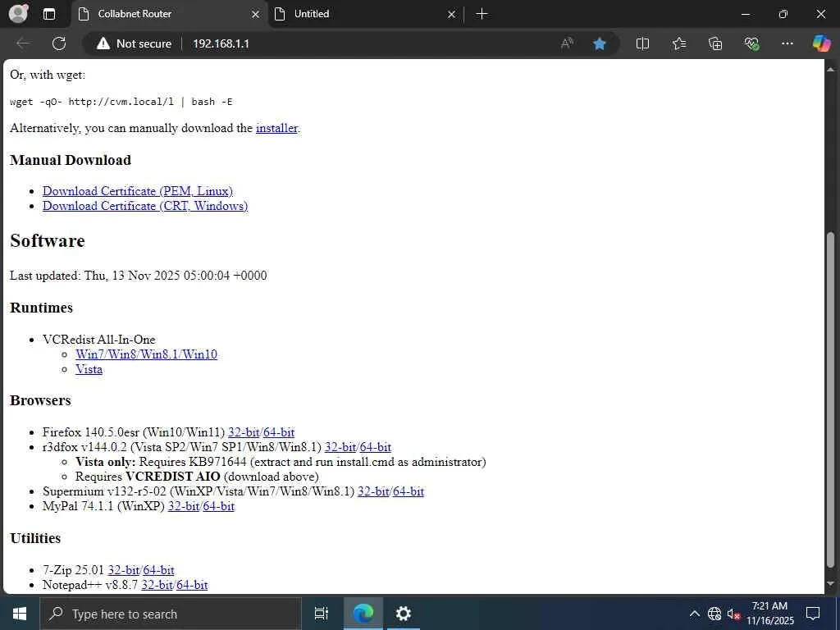Image resolution: width=840 pixels, height=630 pixels.
Task: Open the Windows Start menu
Action: (x=20, y=614)
